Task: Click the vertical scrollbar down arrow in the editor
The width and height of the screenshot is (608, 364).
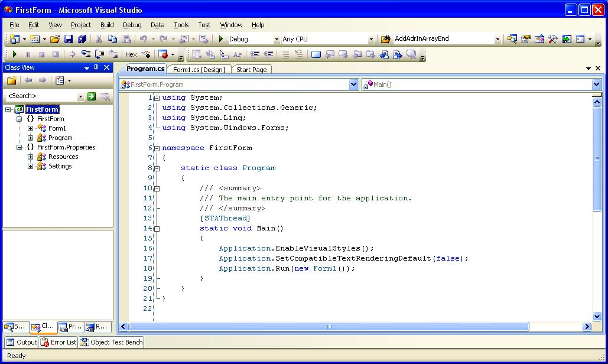Action: tap(597, 316)
